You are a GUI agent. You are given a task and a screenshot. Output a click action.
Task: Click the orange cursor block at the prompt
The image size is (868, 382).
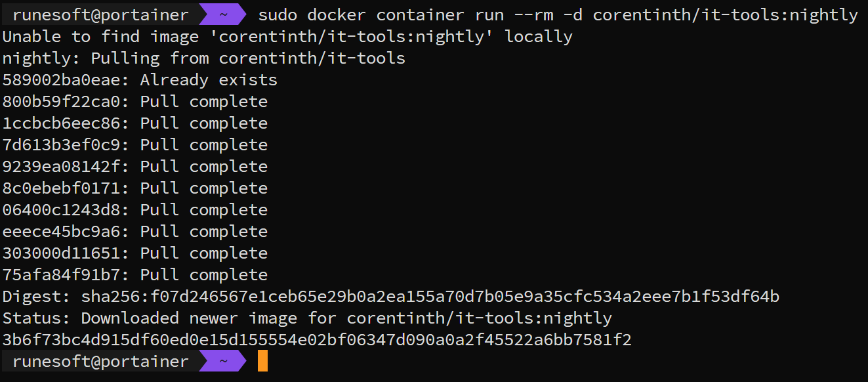[262, 361]
